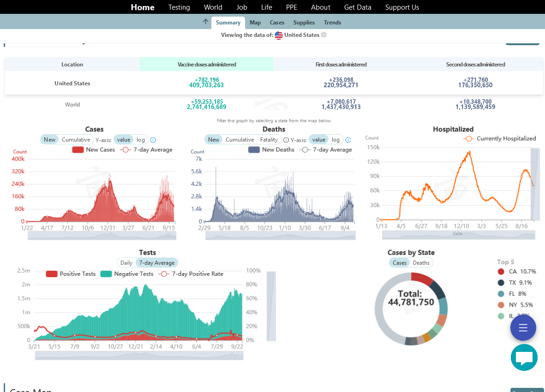Set Deaths chart Y-axis to value
This screenshot has width=545, height=392.
coord(319,140)
